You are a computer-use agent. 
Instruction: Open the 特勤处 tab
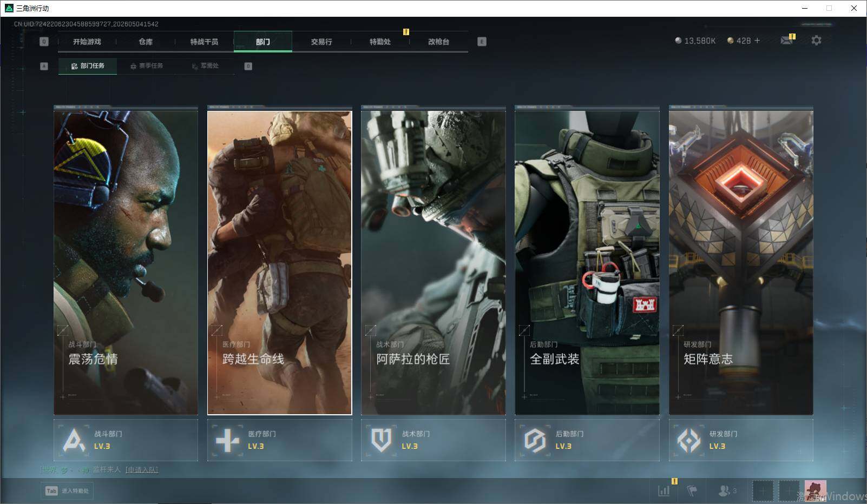[x=380, y=42]
